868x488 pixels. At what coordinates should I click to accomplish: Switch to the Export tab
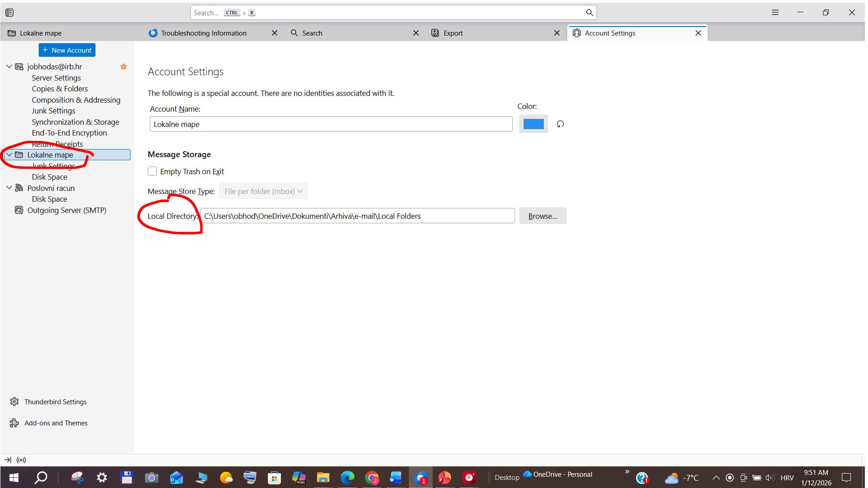coord(453,33)
